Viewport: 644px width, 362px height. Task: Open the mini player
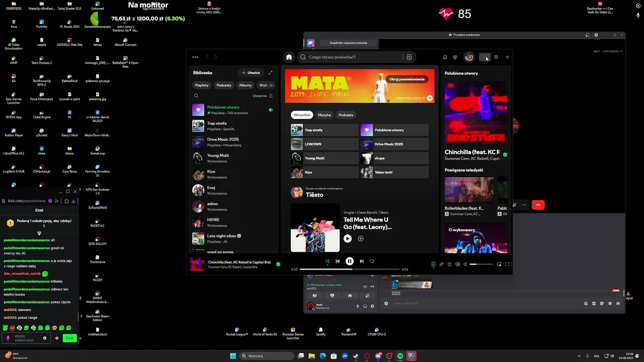pos(499,264)
